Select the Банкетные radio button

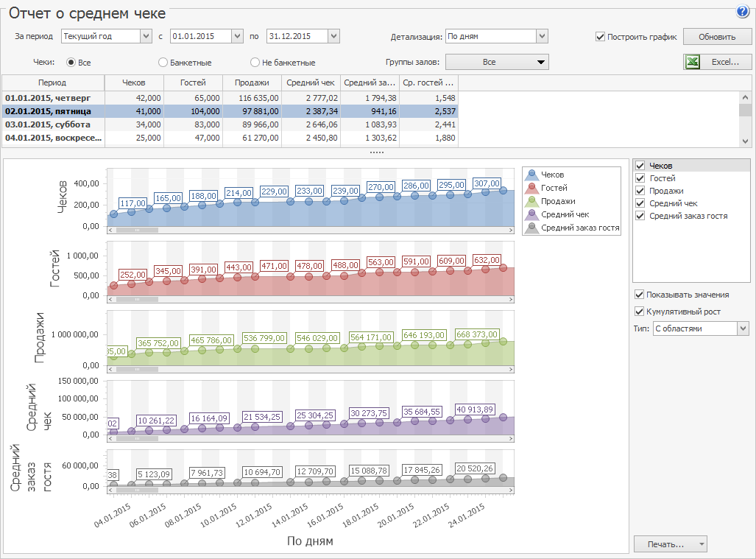pyautogui.click(x=164, y=63)
